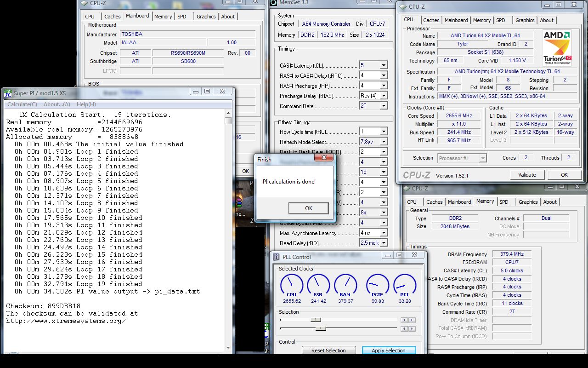This screenshot has height=368, width=588.
Task: Click the Southbridge SB600 field
Action: coord(188,61)
